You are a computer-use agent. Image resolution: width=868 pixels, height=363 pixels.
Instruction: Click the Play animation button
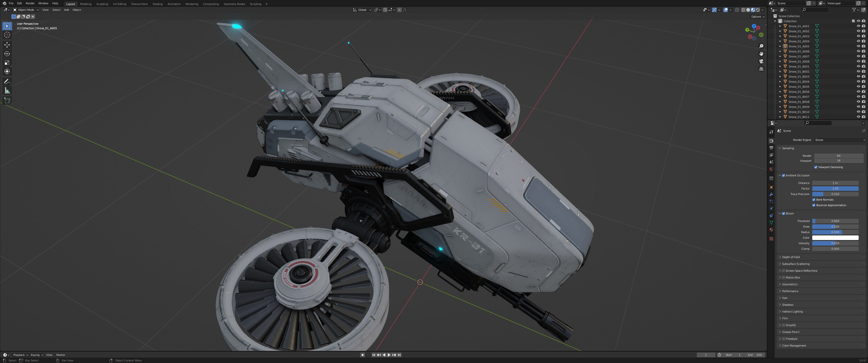click(x=389, y=355)
